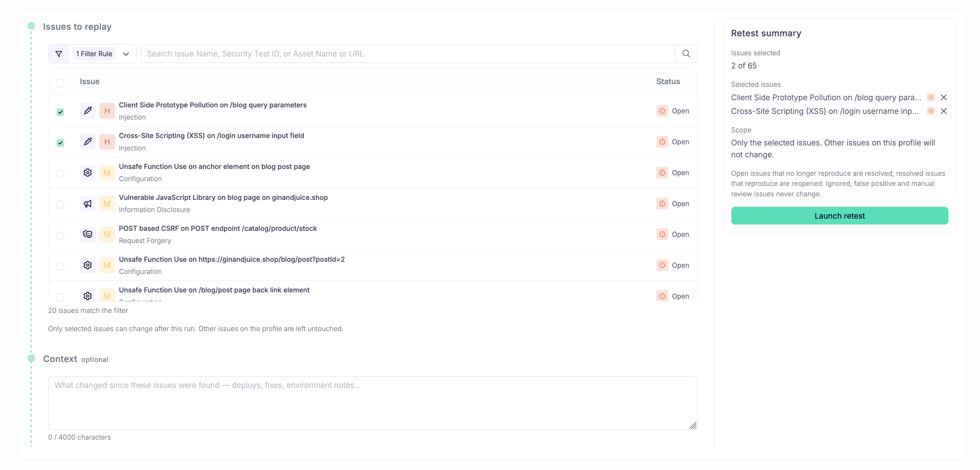Open POST based CSRF issue title
Image resolution: width=980 pixels, height=470 pixels.
217,228
